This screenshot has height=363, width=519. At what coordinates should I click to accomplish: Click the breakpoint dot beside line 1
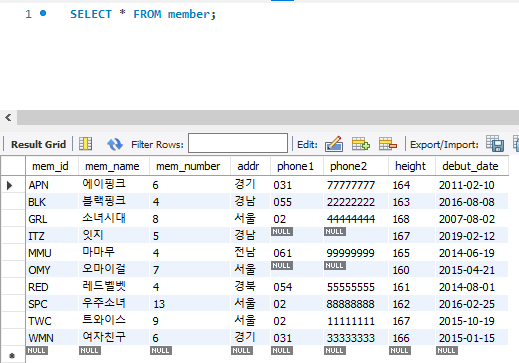point(43,13)
